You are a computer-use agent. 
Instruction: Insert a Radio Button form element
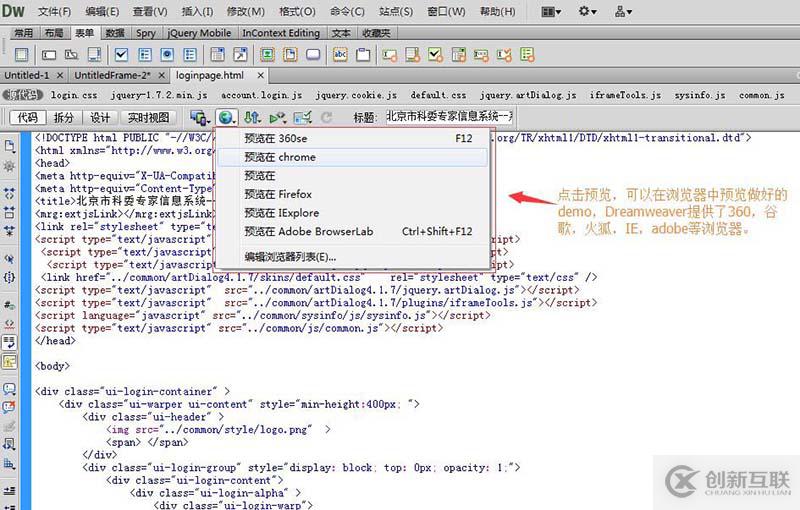click(167, 55)
